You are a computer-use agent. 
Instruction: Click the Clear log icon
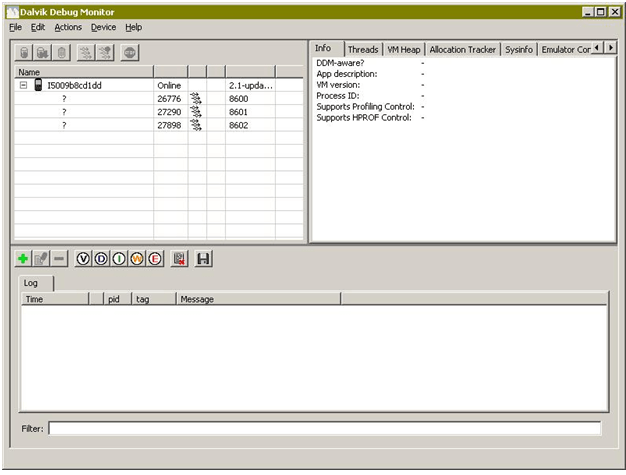tap(179, 259)
